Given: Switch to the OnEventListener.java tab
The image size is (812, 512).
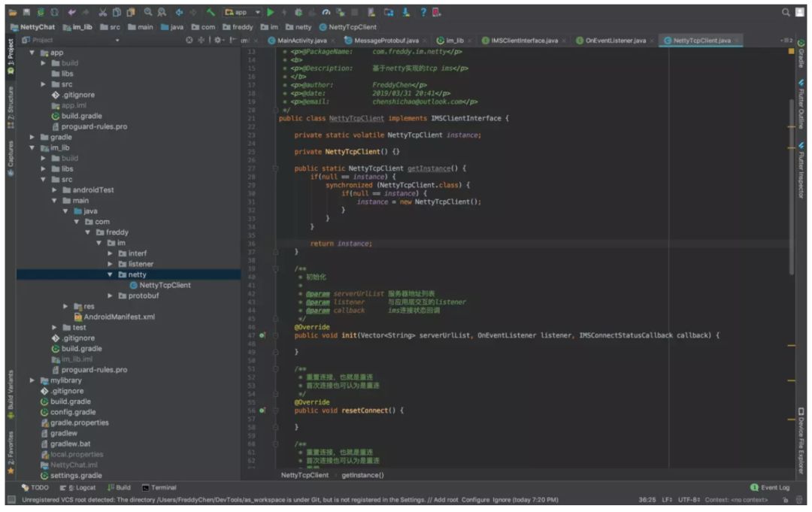Looking at the screenshot, I should point(614,41).
